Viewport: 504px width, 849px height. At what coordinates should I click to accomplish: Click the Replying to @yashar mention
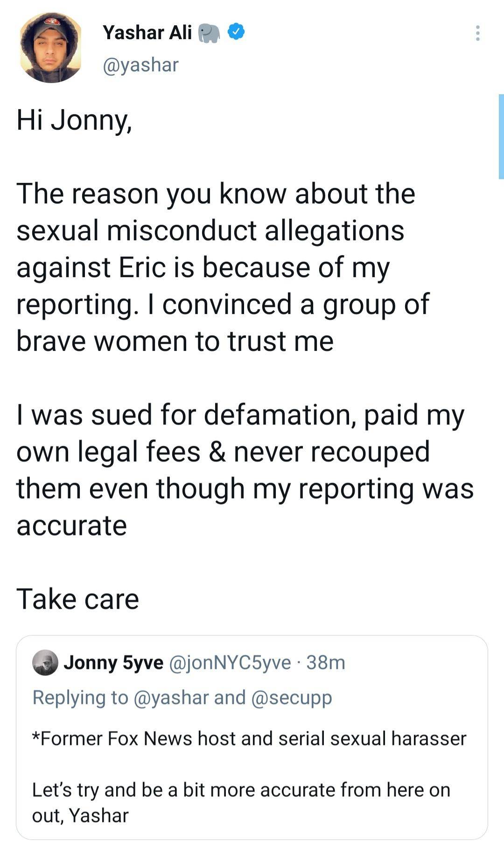point(172,698)
